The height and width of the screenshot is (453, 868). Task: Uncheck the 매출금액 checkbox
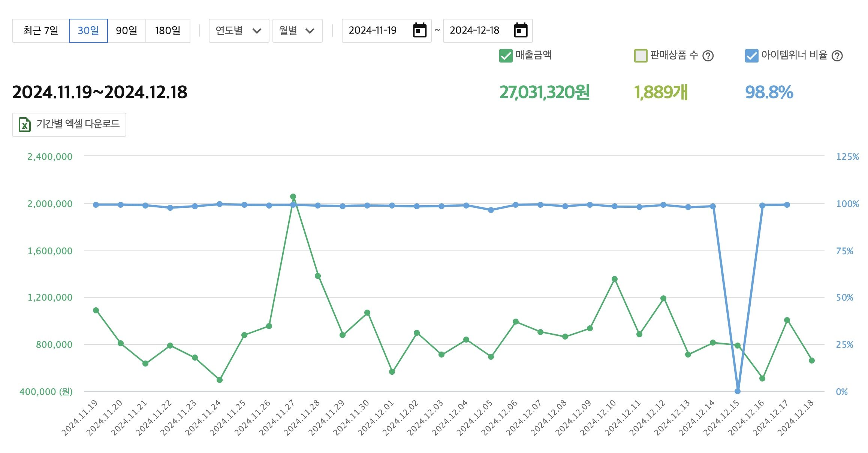pos(506,56)
